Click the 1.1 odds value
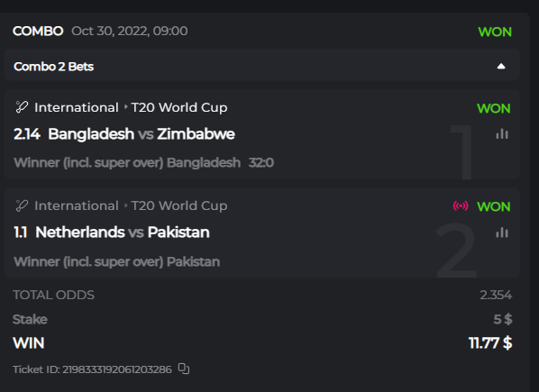The width and height of the screenshot is (539, 392). click(x=21, y=232)
